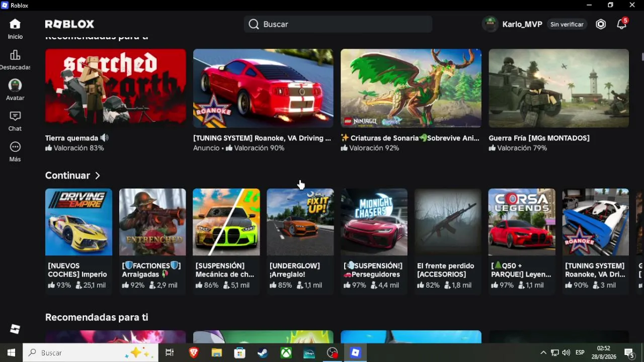This screenshot has height=362, width=644.
Task: Click the "[FACTIONES] Arraigadas" title
Action: click(x=151, y=270)
